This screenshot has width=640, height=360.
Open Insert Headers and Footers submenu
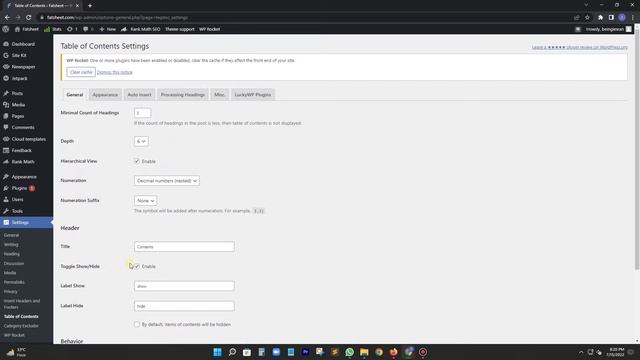pos(22,304)
